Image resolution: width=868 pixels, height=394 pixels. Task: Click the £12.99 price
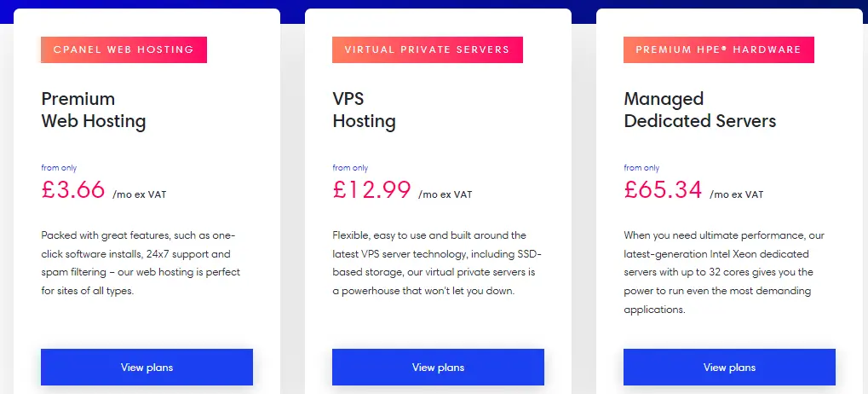click(x=372, y=189)
